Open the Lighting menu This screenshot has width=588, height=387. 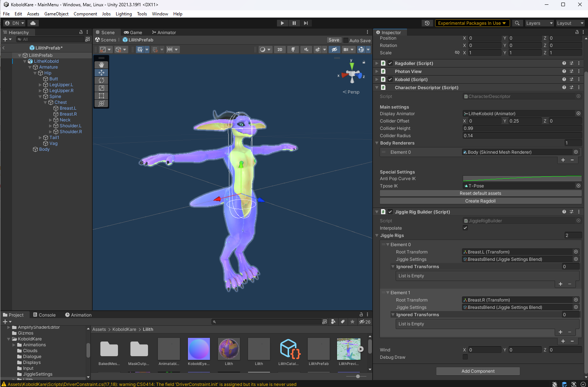(124, 14)
